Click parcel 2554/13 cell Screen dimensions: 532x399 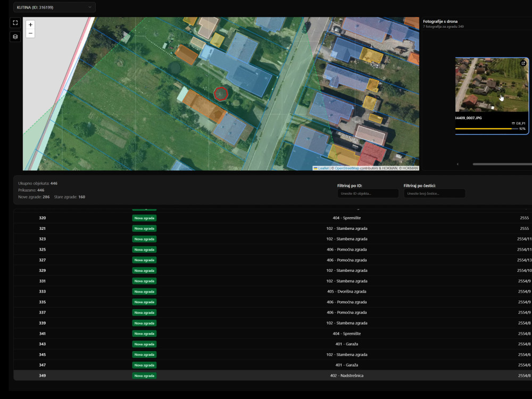[x=524, y=260]
